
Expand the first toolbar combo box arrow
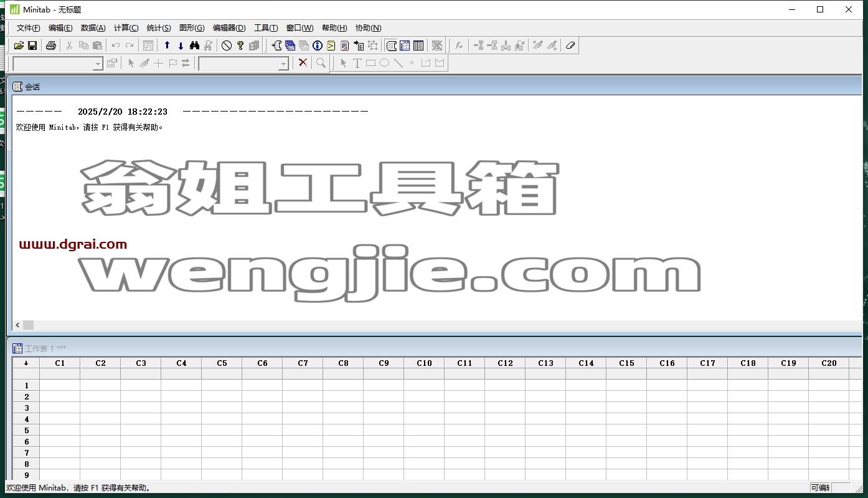(98, 64)
